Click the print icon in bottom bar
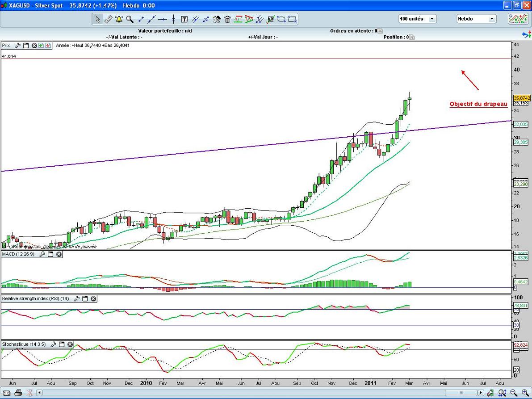Screen dimensions: 532x399 (x=18, y=393)
